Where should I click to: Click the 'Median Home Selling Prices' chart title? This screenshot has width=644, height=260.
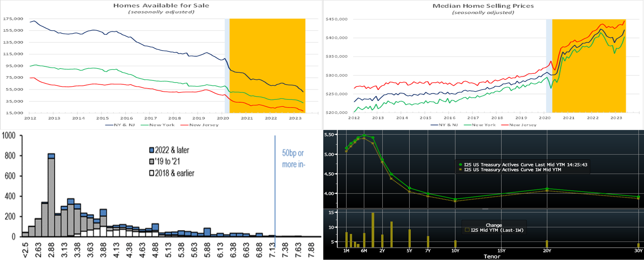point(483,6)
